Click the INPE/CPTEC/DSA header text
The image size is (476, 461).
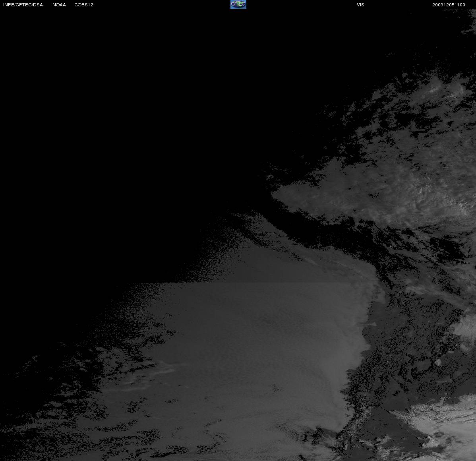(x=23, y=5)
